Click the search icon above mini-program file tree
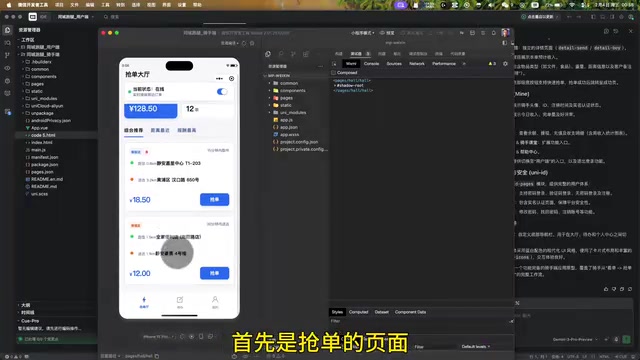640x360 pixels. [281, 54]
